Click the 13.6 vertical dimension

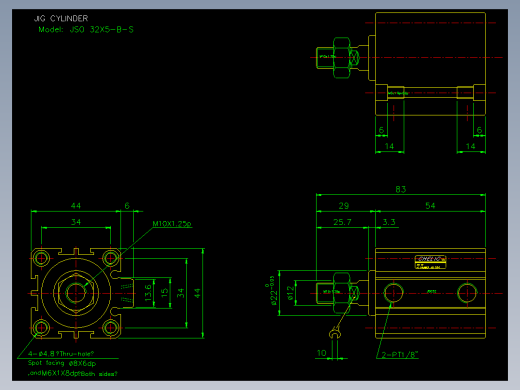click(x=148, y=293)
